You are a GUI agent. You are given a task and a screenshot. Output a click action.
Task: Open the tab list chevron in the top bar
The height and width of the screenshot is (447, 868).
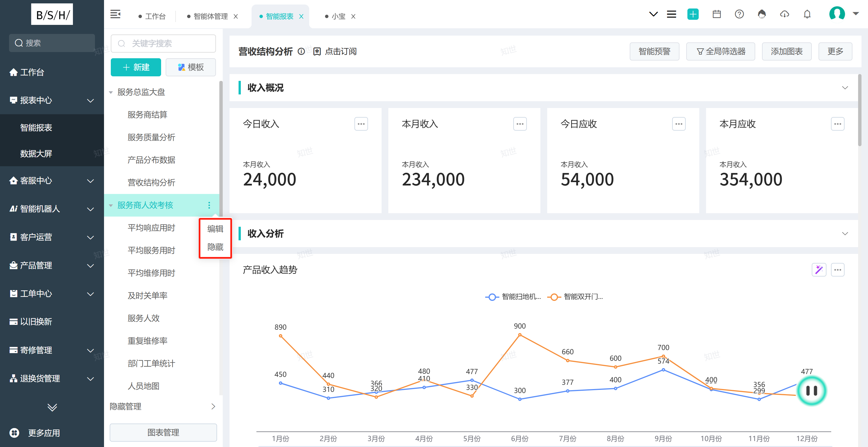(653, 14)
